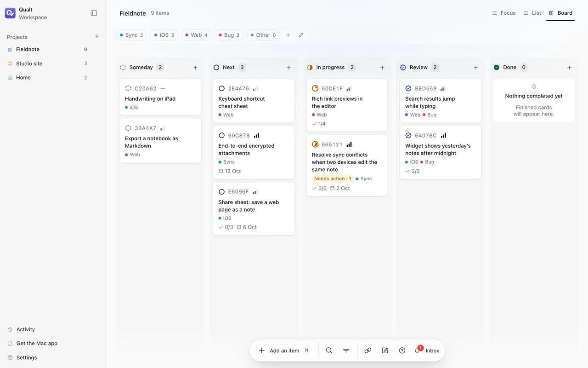Click the Needs action badge on card 665121
This screenshot has width=588, height=368.
pyautogui.click(x=333, y=179)
